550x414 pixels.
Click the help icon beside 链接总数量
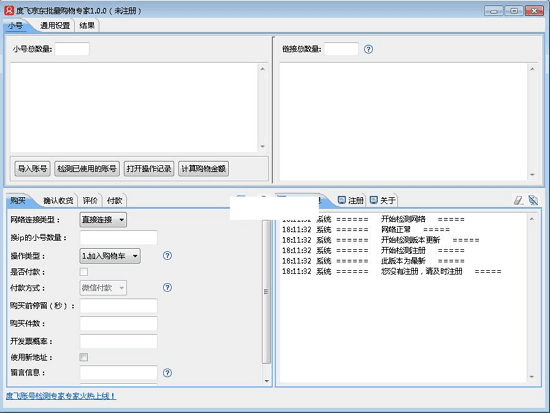[x=368, y=49]
